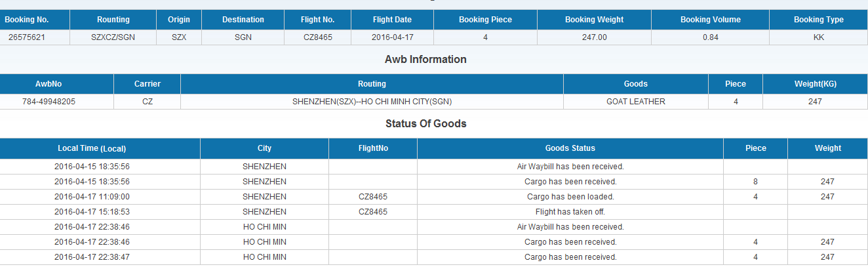
Task: Select SHENZHEN(SZX)--HO CHI MINH CITY(SGN) routing cell
Action: click(x=372, y=102)
